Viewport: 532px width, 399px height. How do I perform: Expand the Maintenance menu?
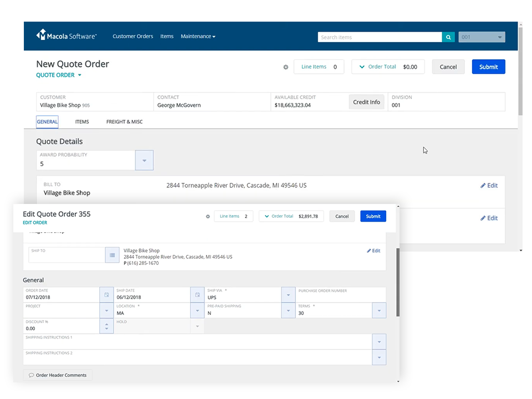tap(198, 37)
